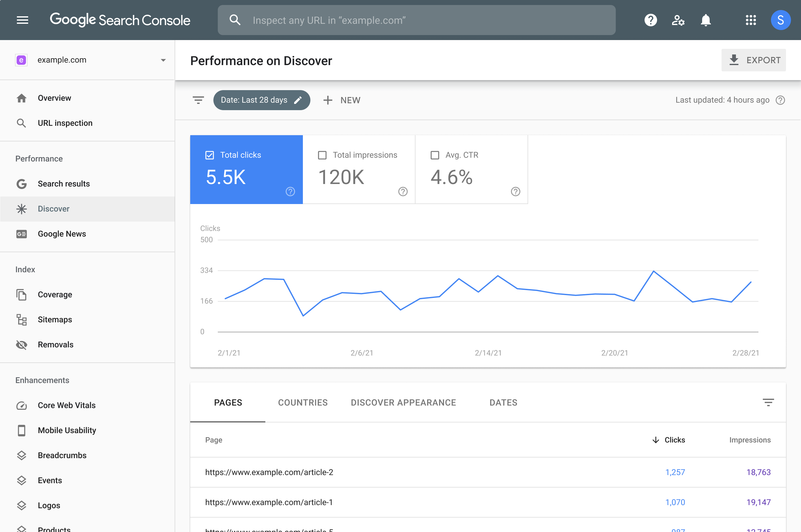Click the Search Results sidebar icon
The image size is (801, 532).
coord(22,183)
